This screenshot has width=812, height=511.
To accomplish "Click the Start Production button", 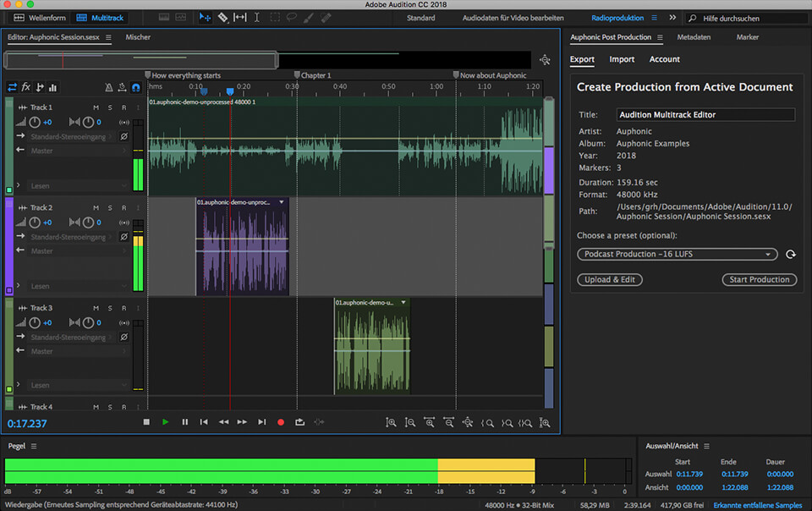I will pyautogui.click(x=759, y=279).
